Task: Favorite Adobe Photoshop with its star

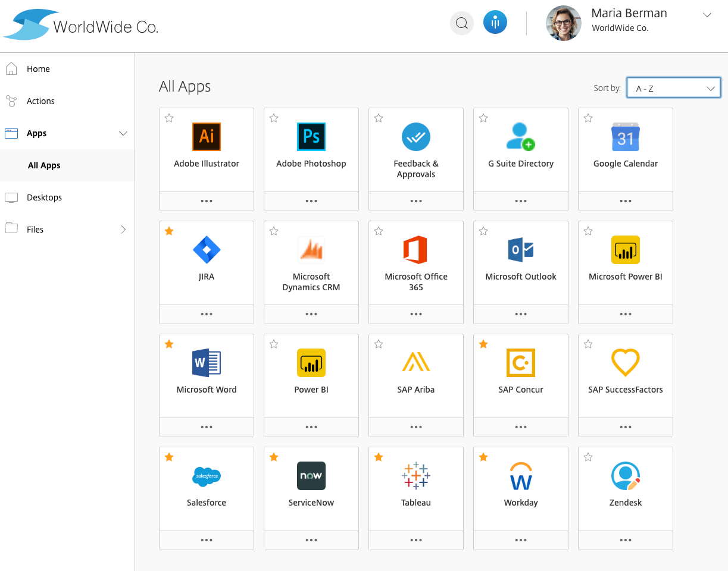Action: click(274, 118)
